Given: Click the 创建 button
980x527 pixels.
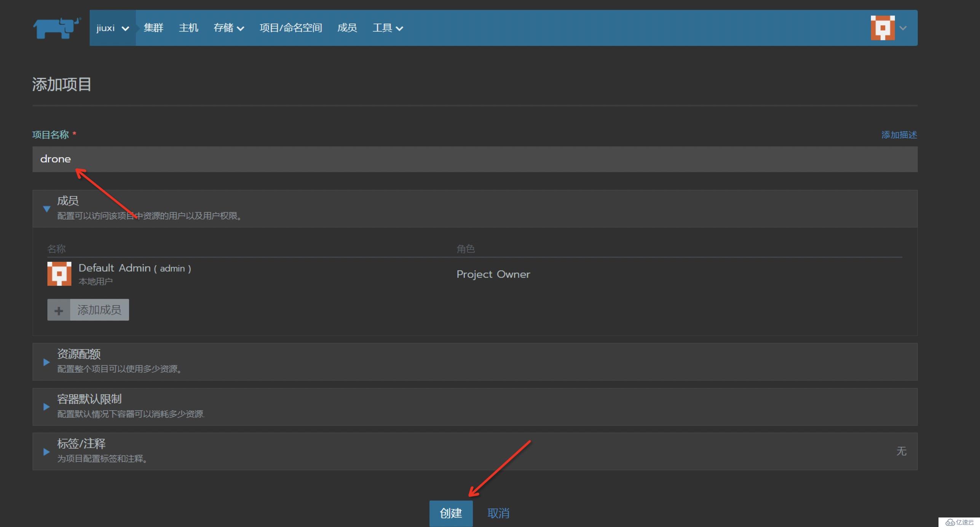Looking at the screenshot, I should (x=451, y=513).
